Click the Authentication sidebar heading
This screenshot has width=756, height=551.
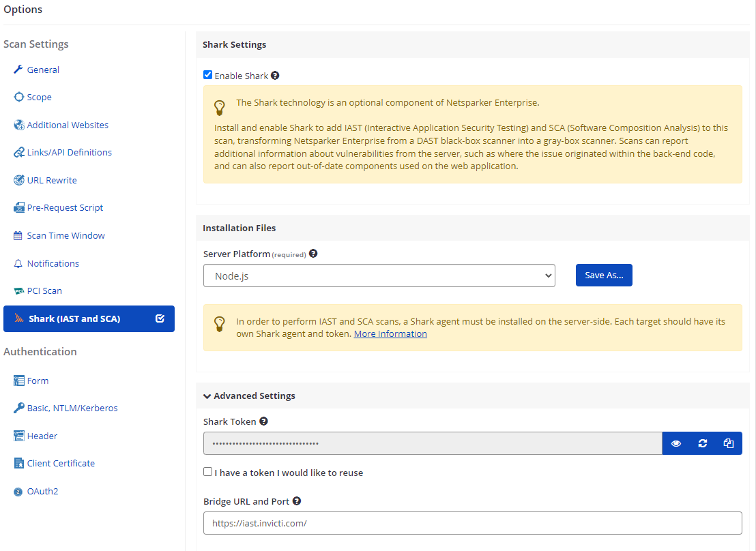coord(40,351)
